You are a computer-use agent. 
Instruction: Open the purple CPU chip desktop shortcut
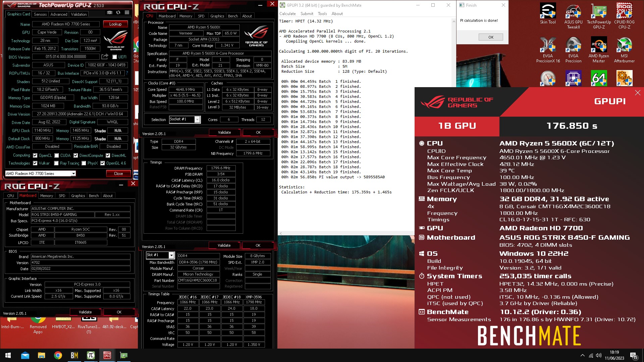pyautogui.click(x=573, y=78)
